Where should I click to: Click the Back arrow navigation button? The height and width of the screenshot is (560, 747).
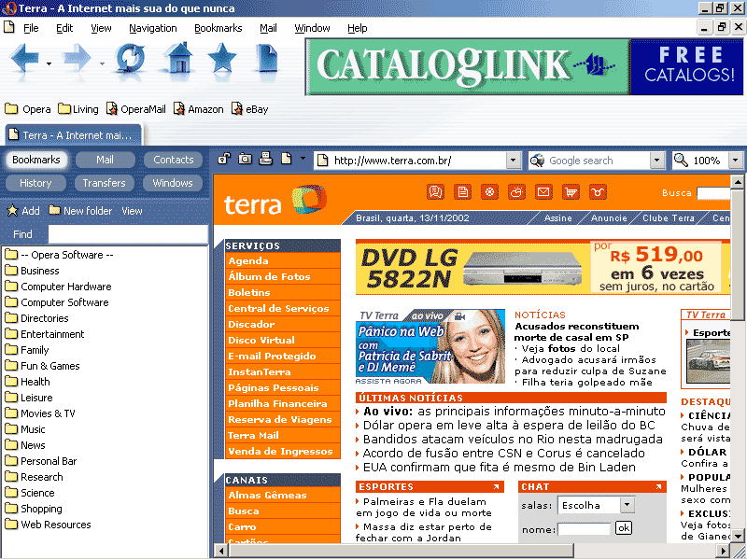click(26, 60)
